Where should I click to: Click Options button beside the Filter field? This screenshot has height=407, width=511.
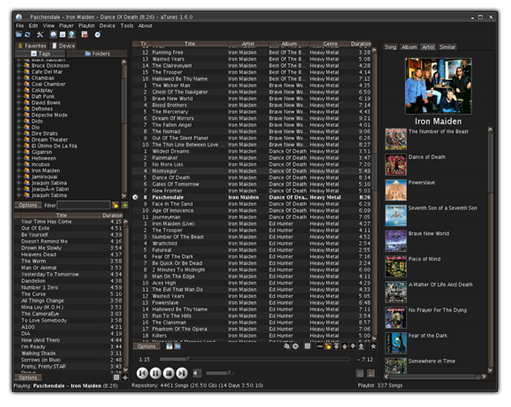[x=28, y=205]
